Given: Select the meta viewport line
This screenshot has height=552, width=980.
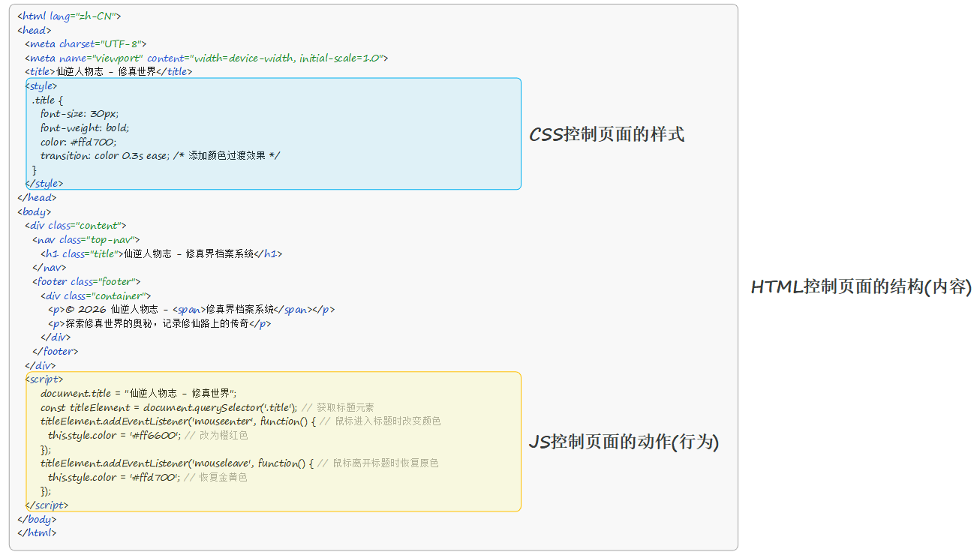Looking at the screenshot, I should 206,58.
